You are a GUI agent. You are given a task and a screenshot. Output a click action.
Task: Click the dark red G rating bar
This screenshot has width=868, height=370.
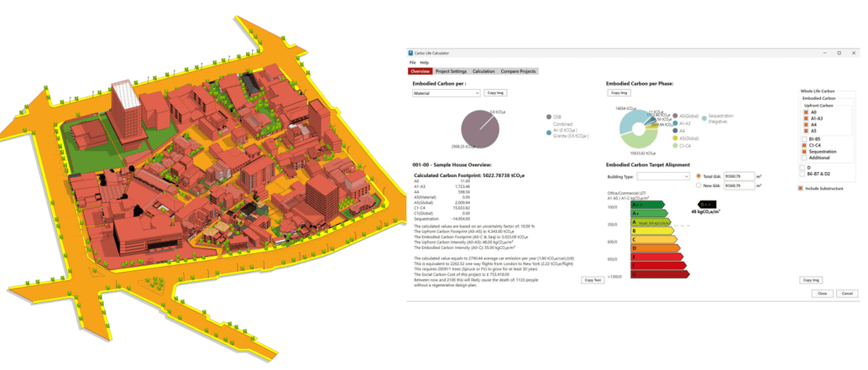point(660,274)
